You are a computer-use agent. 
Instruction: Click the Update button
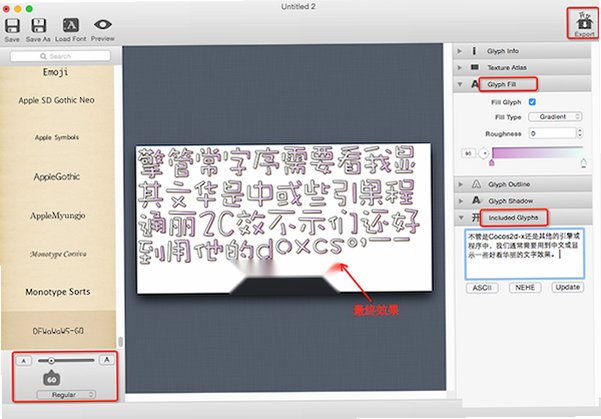[x=568, y=287]
